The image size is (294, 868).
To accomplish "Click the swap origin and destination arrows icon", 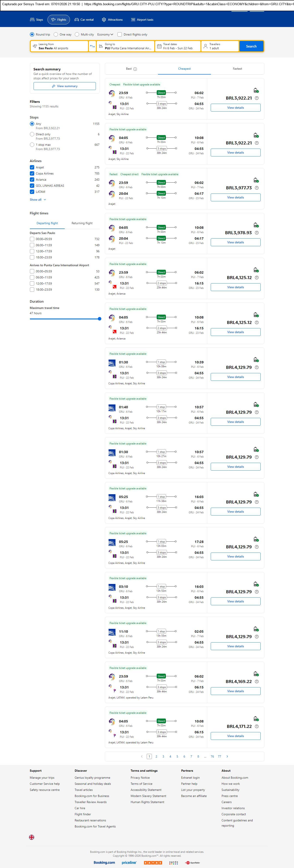I will pyautogui.click(x=92, y=46).
